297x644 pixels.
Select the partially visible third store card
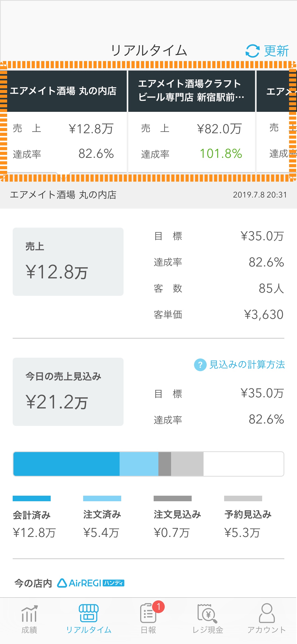277,122
